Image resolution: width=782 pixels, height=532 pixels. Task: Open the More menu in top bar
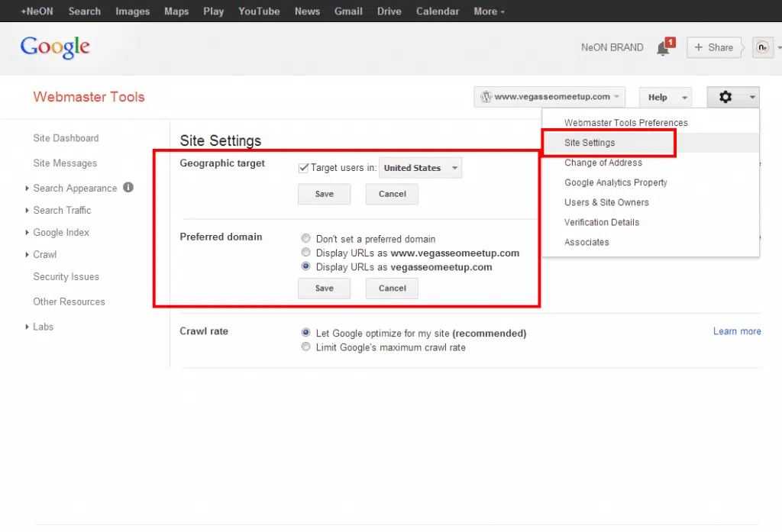pyautogui.click(x=489, y=11)
